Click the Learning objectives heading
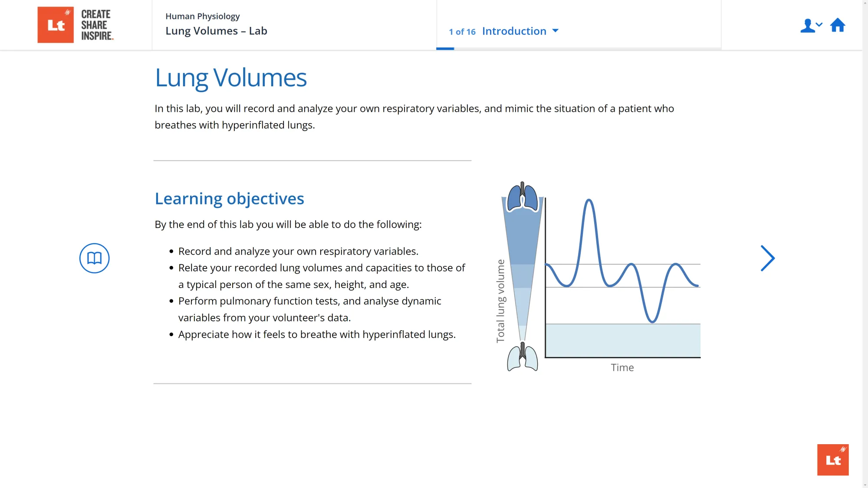Image resolution: width=868 pixels, height=488 pixels. coord(229,199)
